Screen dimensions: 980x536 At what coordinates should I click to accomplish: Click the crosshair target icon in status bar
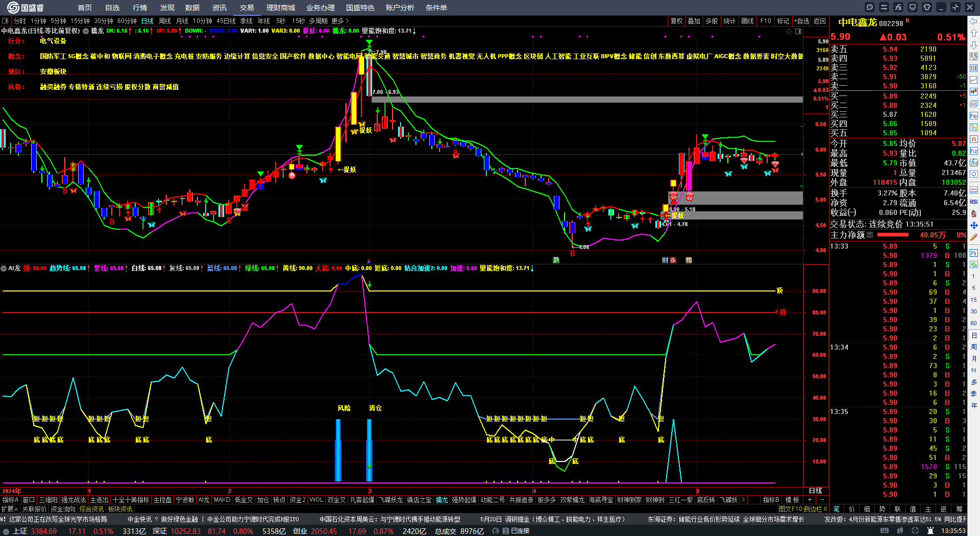pos(916,531)
